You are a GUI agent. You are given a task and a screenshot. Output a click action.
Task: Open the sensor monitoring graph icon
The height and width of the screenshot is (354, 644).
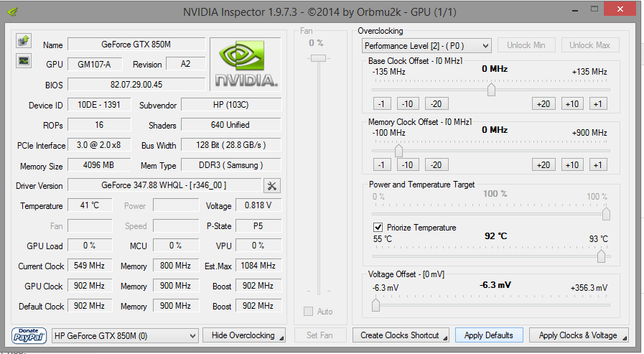[x=24, y=61]
